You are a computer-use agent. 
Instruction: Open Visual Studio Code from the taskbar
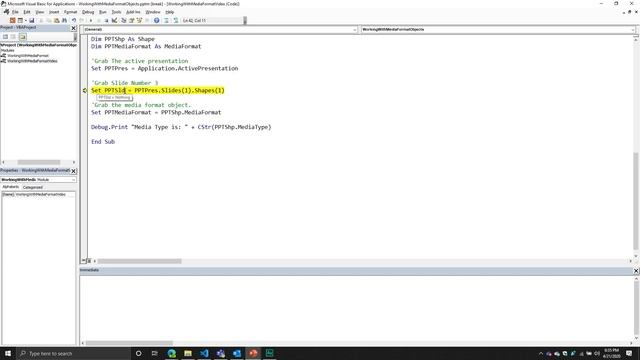[x=204, y=353]
